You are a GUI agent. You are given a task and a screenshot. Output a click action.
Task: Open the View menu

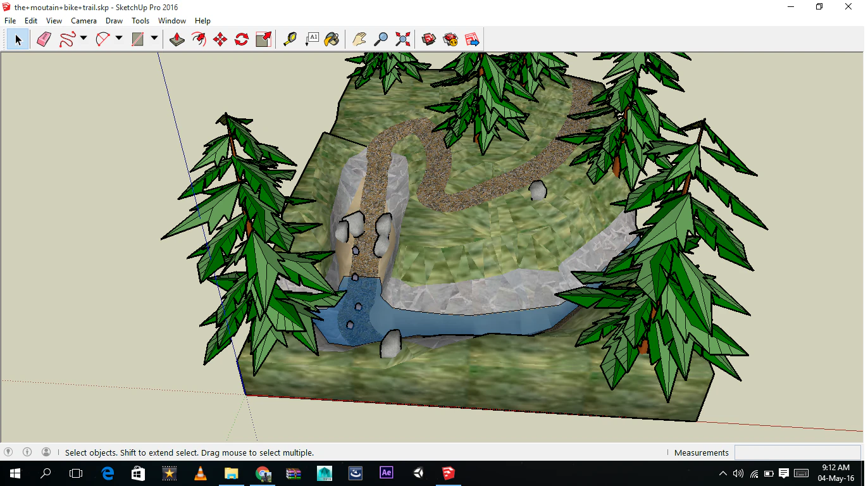tap(54, 21)
